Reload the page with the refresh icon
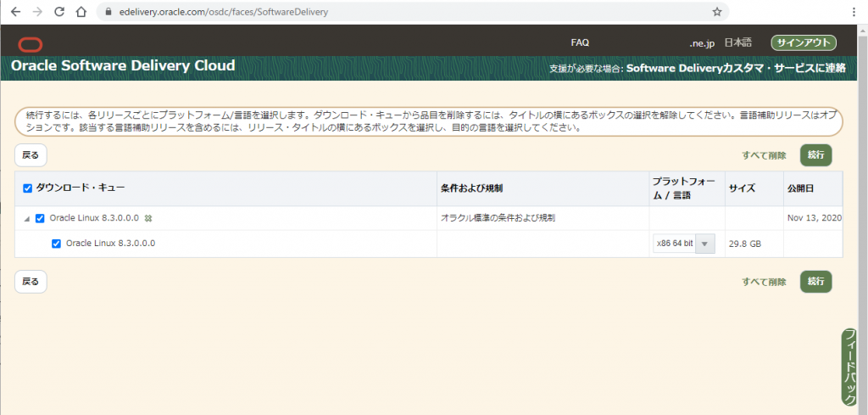The height and width of the screenshot is (415, 868). tap(59, 12)
